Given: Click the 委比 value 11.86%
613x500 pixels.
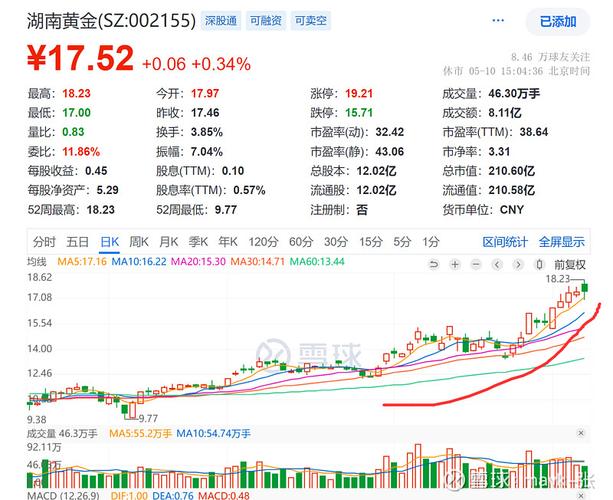Looking at the screenshot, I should (x=81, y=151).
